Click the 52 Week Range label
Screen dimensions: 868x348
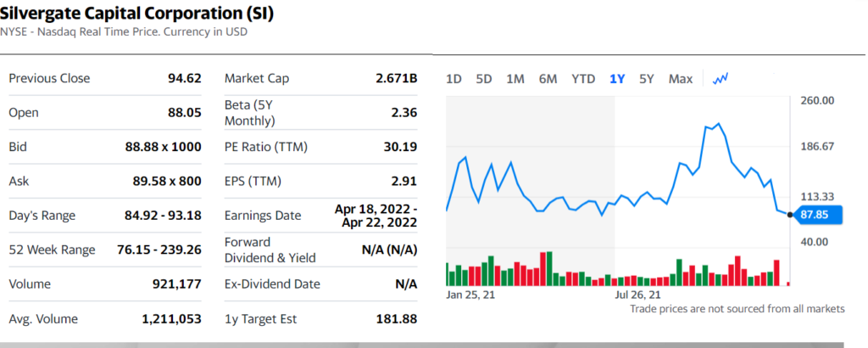[52, 250]
